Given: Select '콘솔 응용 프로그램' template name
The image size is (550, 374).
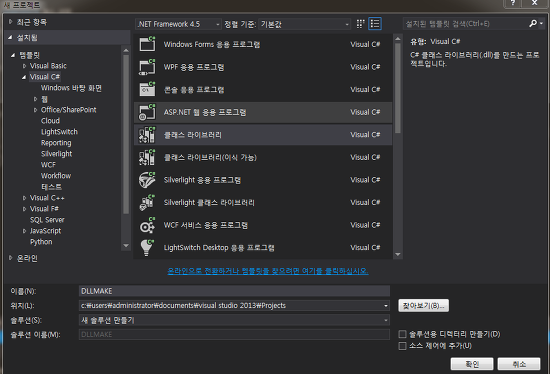Looking at the screenshot, I should coord(194,90).
